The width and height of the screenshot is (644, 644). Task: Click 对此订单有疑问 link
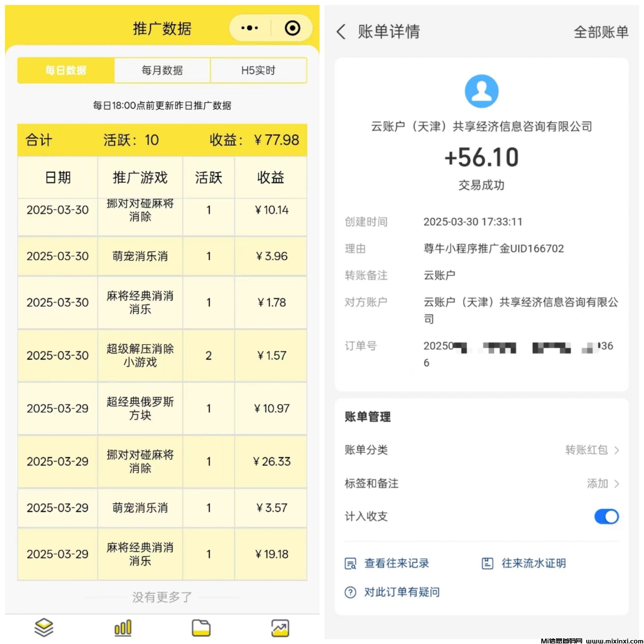(x=402, y=592)
